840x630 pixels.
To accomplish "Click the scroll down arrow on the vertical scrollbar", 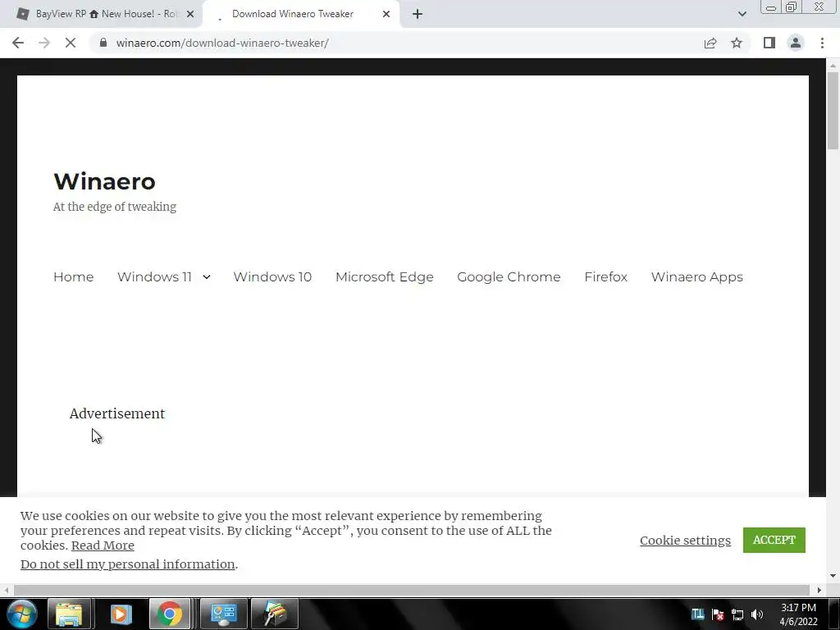I will (833, 577).
